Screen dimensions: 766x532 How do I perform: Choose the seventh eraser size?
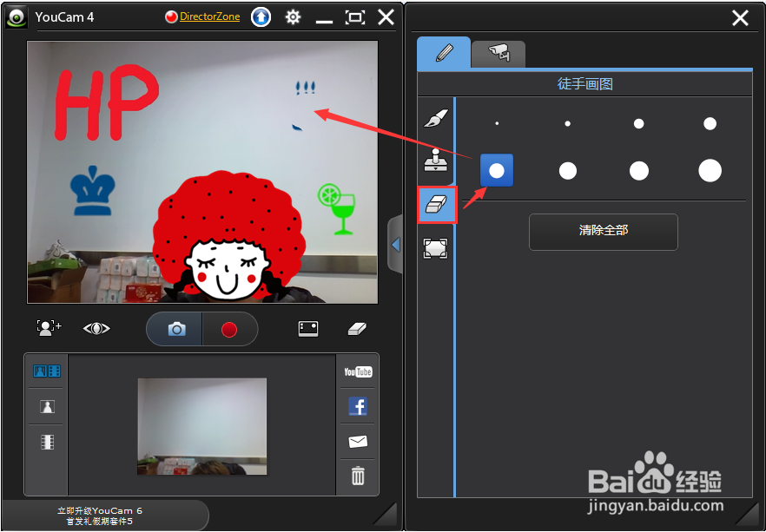coord(639,171)
